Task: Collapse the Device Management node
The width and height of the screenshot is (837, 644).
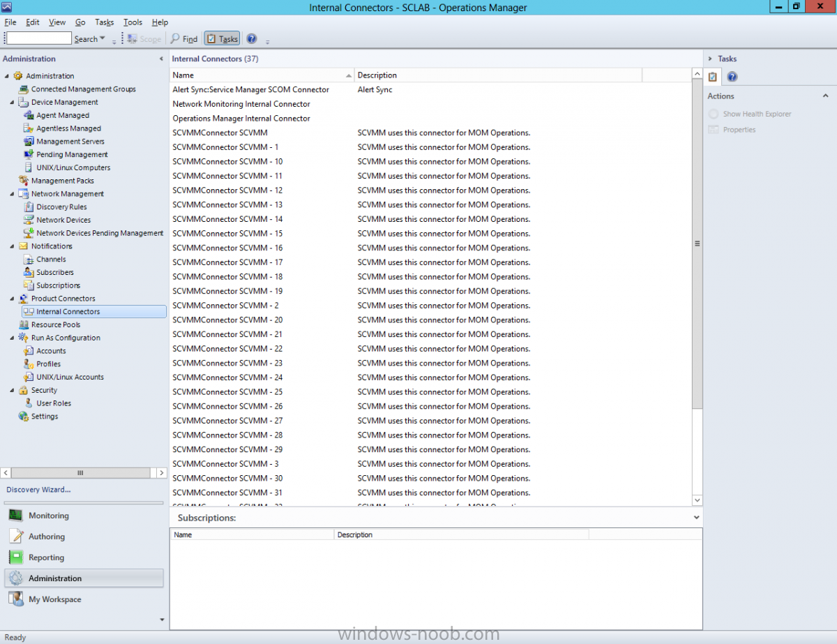Action: click(13, 103)
